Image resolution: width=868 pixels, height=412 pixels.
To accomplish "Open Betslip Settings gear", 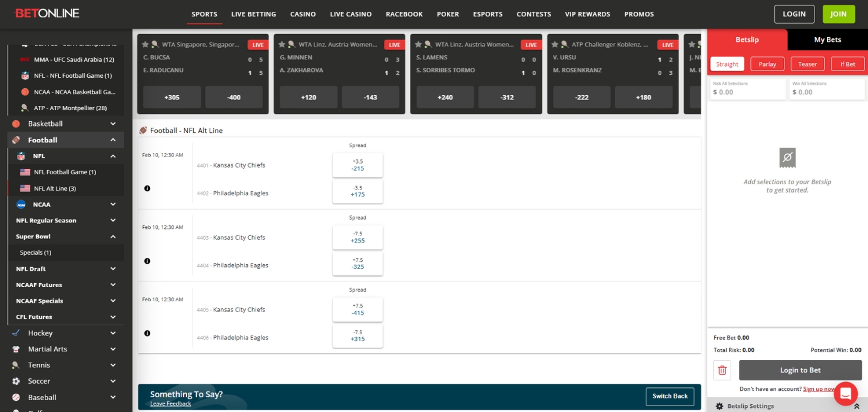I will point(719,406).
